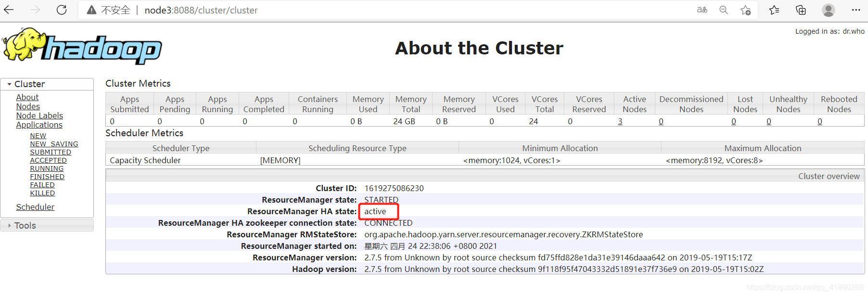Viewport: 868px width, 296px height.
Task: Open the Node Labels link
Action: click(x=39, y=116)
